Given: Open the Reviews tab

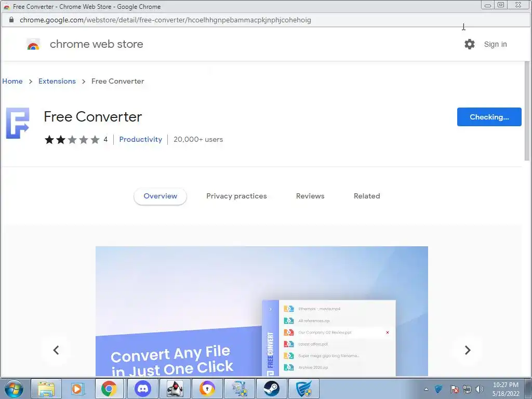Looking at the screenshot, I should pos(310,196).
